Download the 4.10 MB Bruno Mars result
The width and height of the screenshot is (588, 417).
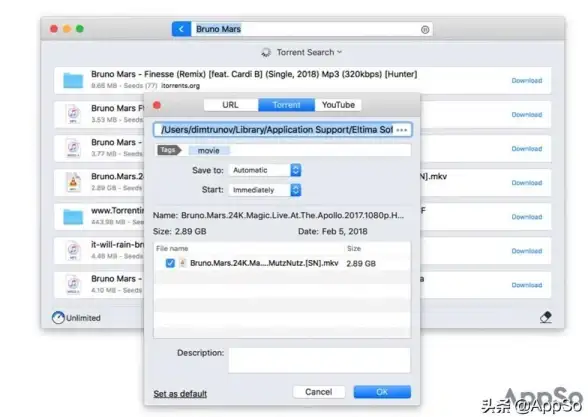click(527, 285)
